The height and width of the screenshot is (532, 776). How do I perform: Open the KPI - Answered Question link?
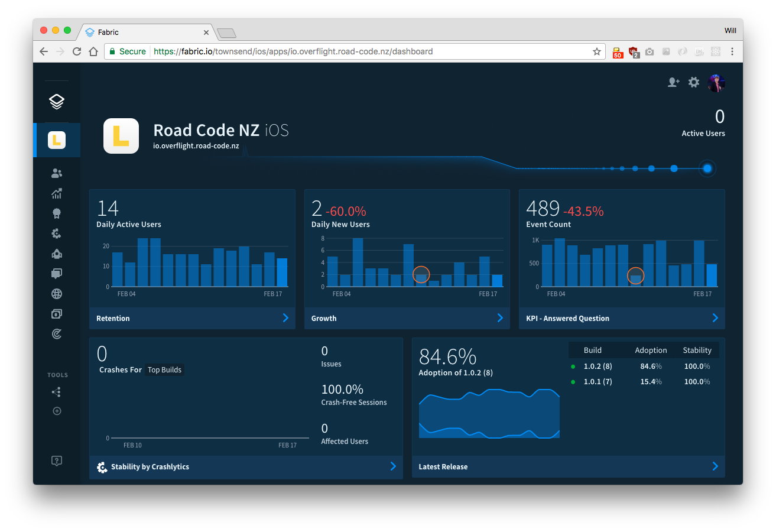tap(567, 319)
